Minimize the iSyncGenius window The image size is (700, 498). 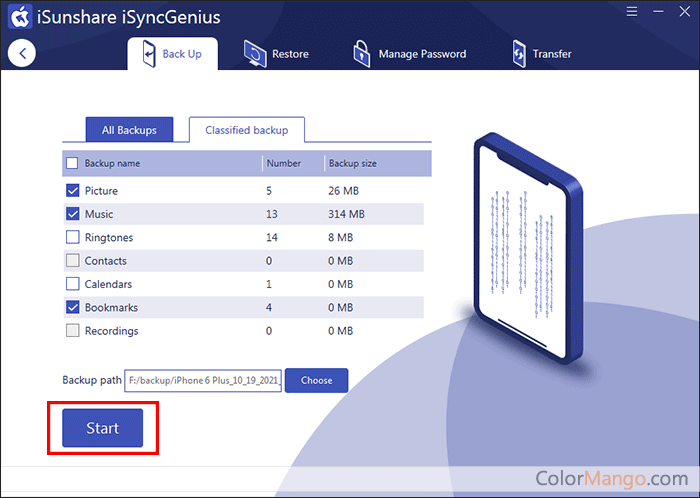click(x=656, y=14)
